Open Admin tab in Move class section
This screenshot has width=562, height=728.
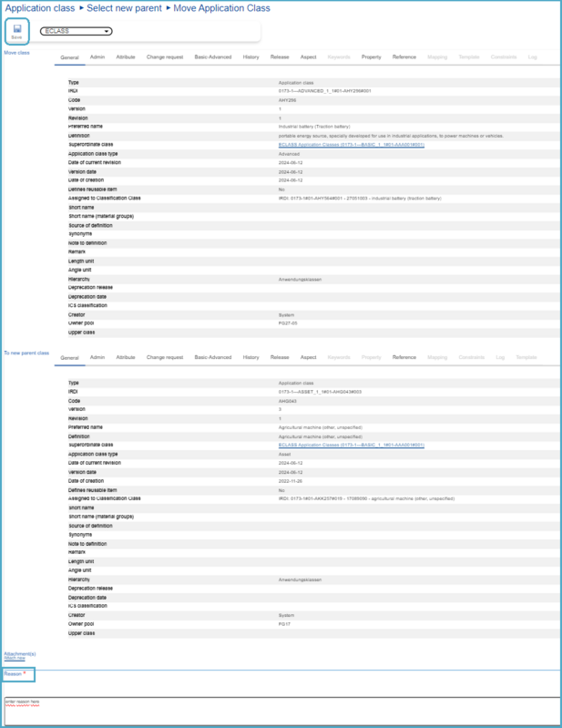tap(97, 56)
